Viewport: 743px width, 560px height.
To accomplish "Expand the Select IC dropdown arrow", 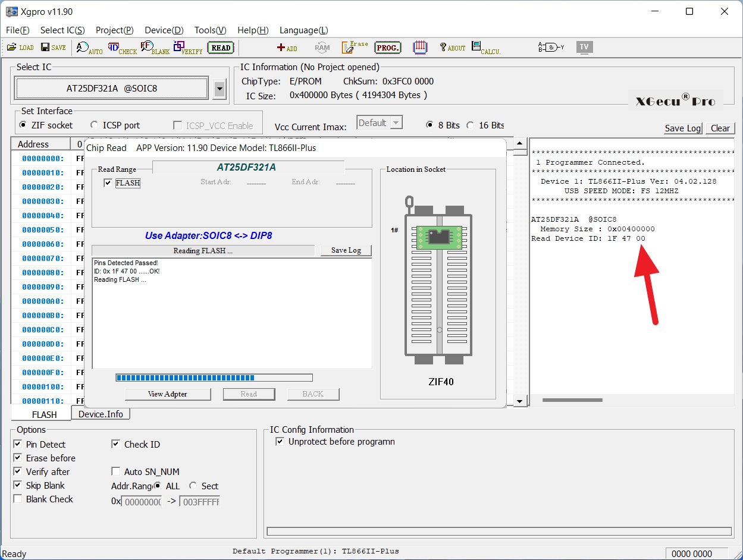I will tap(220, 89).
